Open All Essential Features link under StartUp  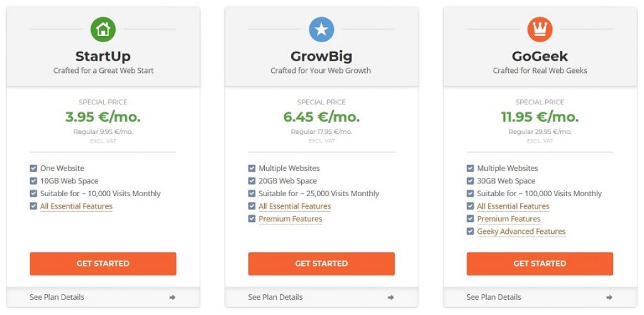(76, 206)
